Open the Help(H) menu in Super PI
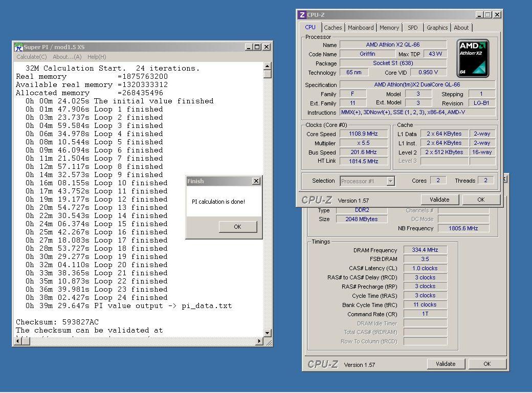This screenshot has height=393, width=532. click(97, 57)
